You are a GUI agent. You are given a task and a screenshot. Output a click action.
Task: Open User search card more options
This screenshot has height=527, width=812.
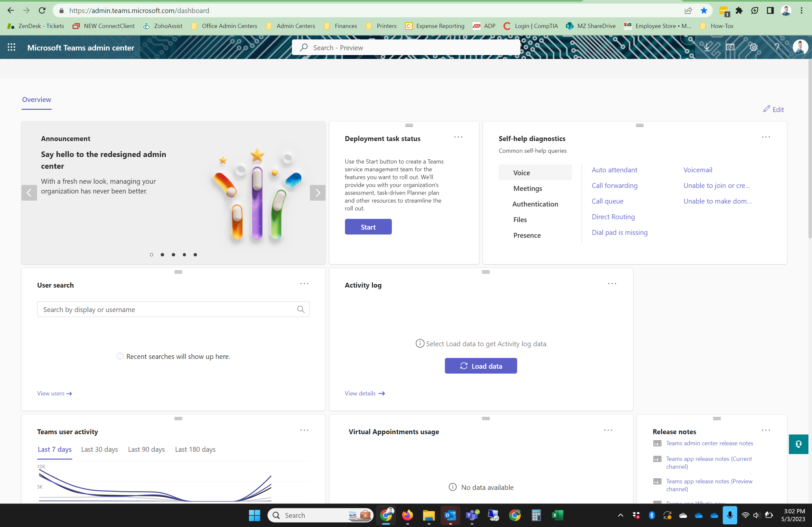coord(304,283)
